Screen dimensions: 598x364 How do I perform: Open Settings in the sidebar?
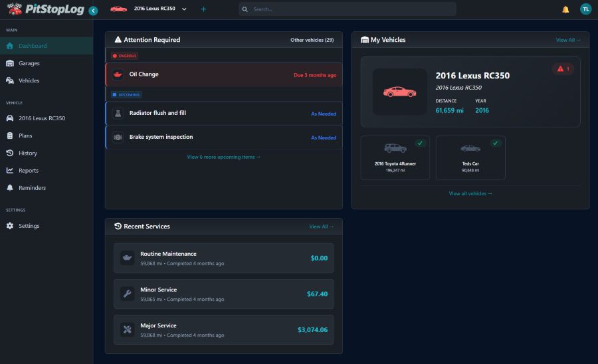pos(47,226)
